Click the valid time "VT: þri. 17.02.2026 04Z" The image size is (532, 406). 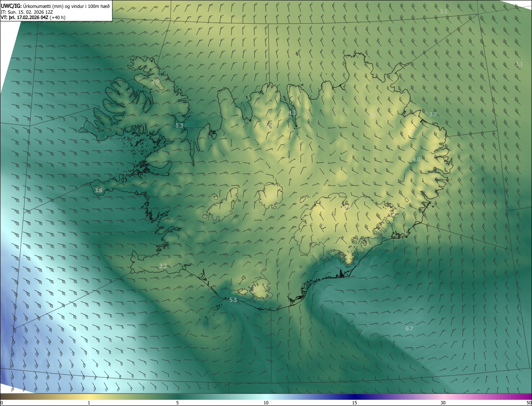[x=25, y=17]
